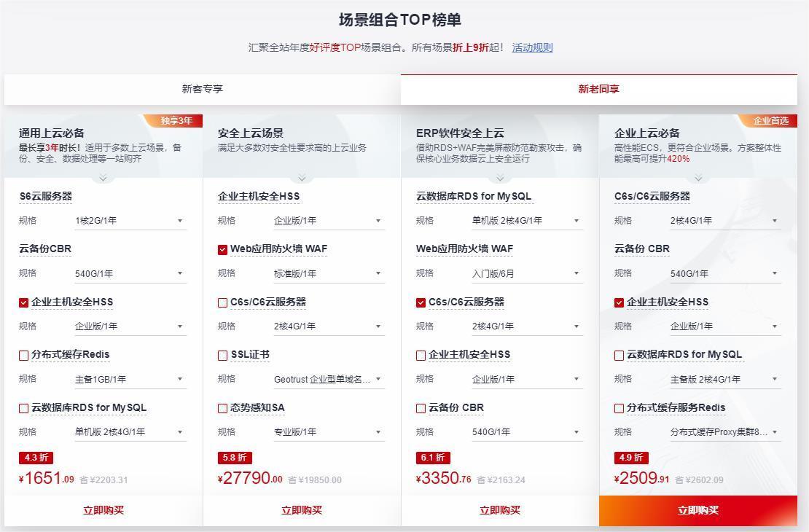The height and width of the screenshot is (532, 809).
Task: Open 云备份 CBR spec dropdown in ERP软件安全上云 card
Action: [527, 432]
